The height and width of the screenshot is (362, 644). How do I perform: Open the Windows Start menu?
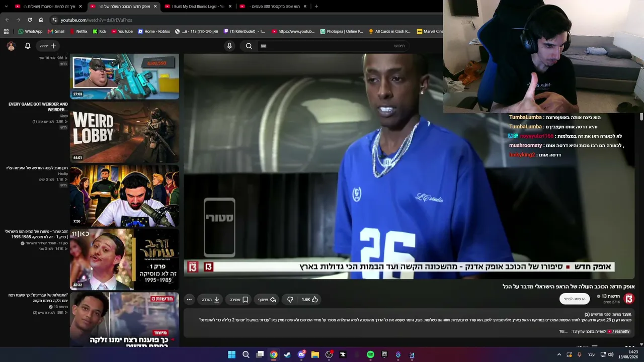(x=231, y=354)
